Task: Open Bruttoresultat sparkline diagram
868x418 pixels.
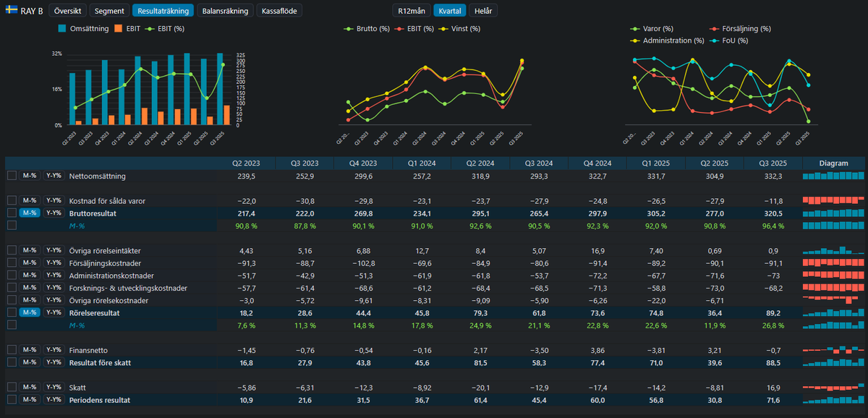Action: point(833,213)
